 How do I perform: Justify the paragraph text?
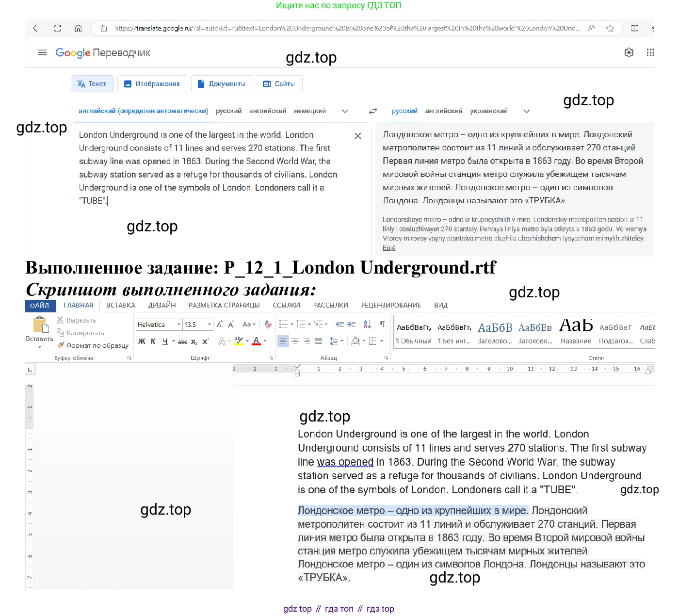point(318,341)
